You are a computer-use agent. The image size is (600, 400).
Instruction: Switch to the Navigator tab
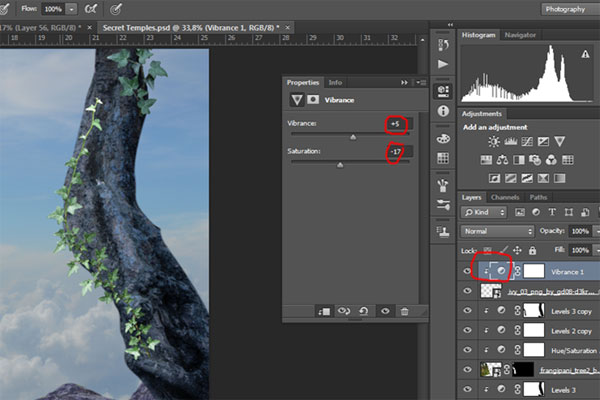pos(521,35)
